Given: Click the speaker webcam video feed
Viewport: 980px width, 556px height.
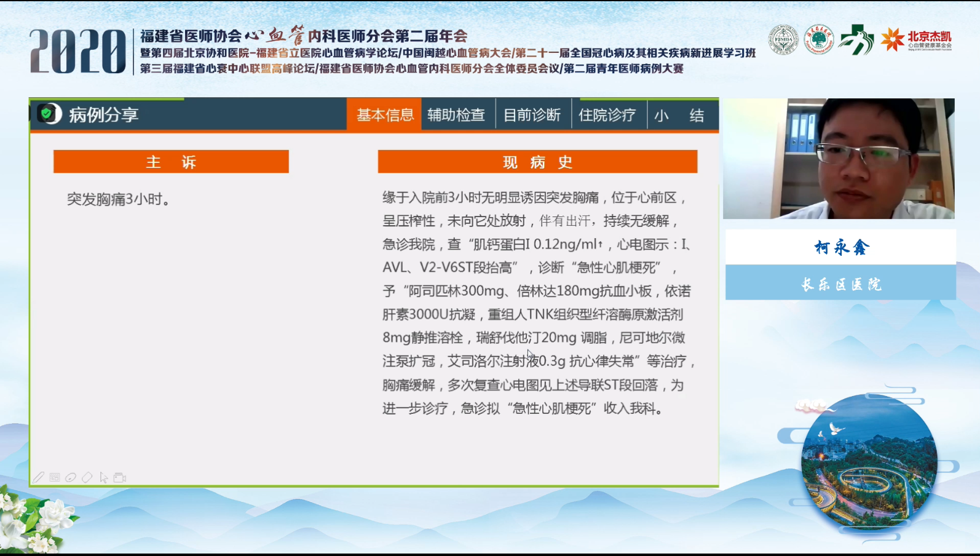Looking at the screenshot, I should pyautogui.click(x=839, y=159).
